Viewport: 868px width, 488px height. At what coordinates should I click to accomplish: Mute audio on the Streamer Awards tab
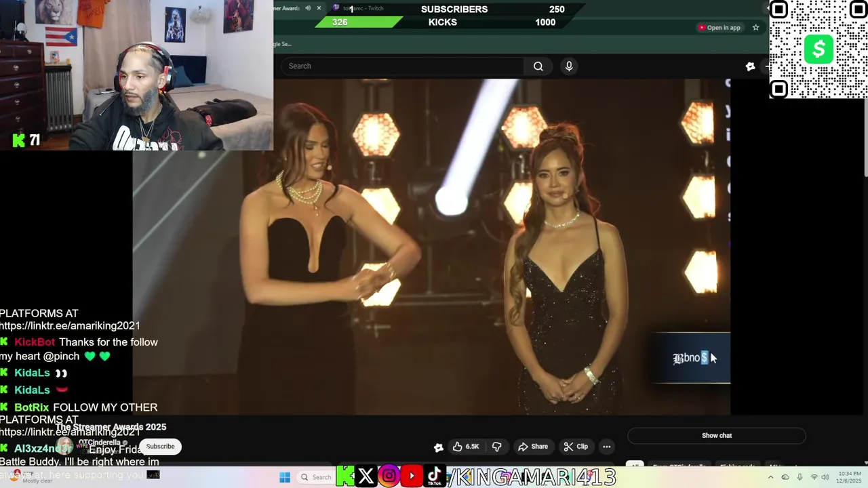(x=308, y=8)
